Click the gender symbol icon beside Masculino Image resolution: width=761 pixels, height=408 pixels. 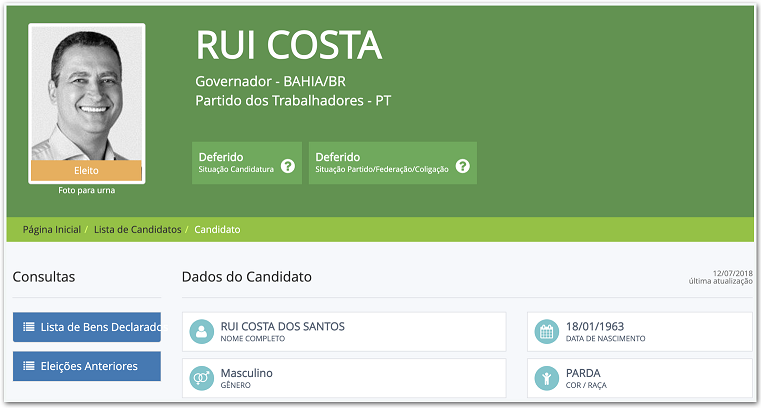coord(202,378)
